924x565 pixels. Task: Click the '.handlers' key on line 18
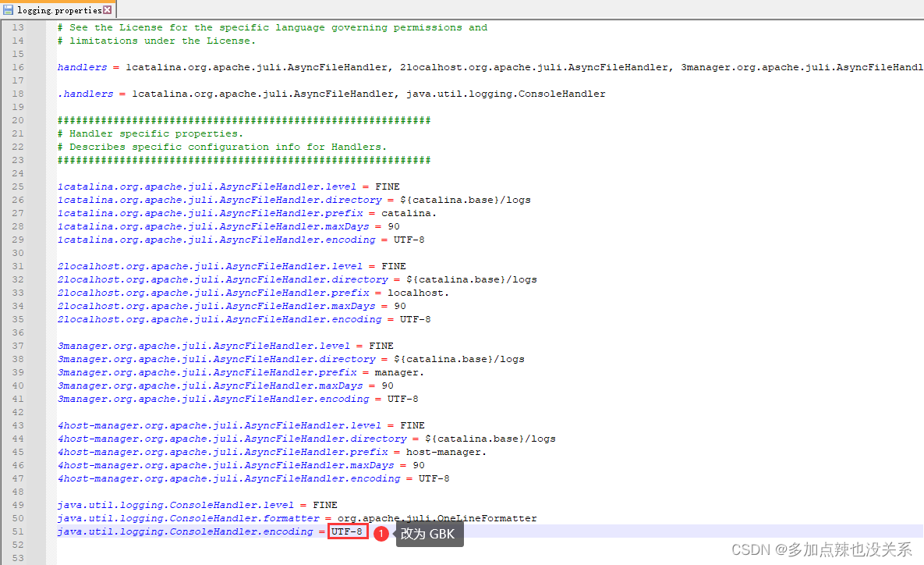86,94
